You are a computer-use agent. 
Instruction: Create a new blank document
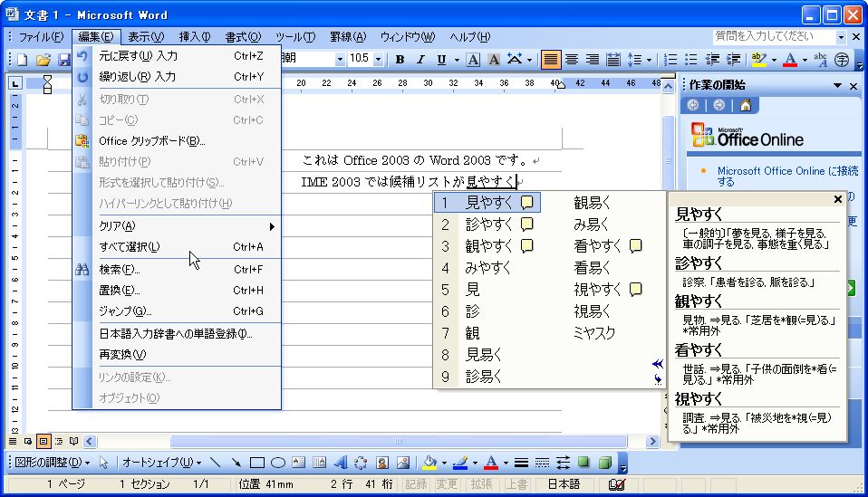pyautogui.click(x=23, y=59)
